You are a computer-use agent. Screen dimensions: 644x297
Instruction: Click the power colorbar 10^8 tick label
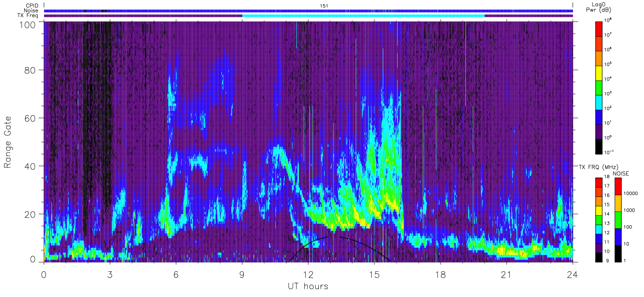(x=609, y=20)
